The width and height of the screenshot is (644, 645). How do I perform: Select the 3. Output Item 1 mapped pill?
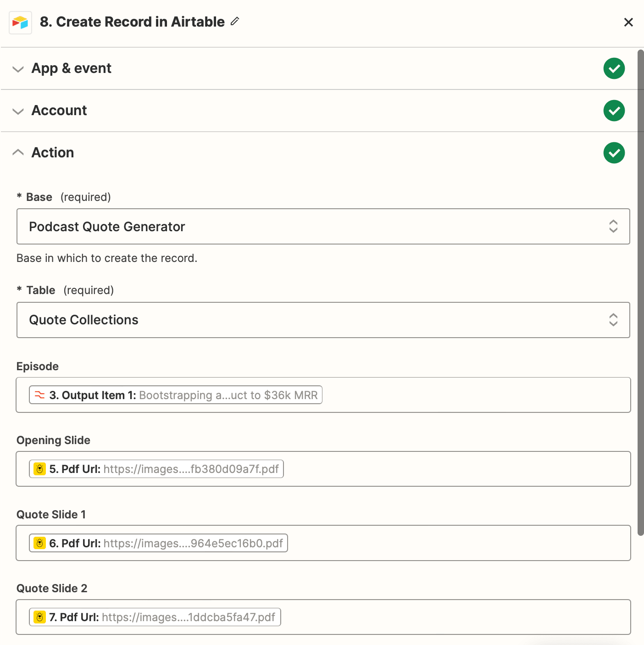click(x=176, y=395)
